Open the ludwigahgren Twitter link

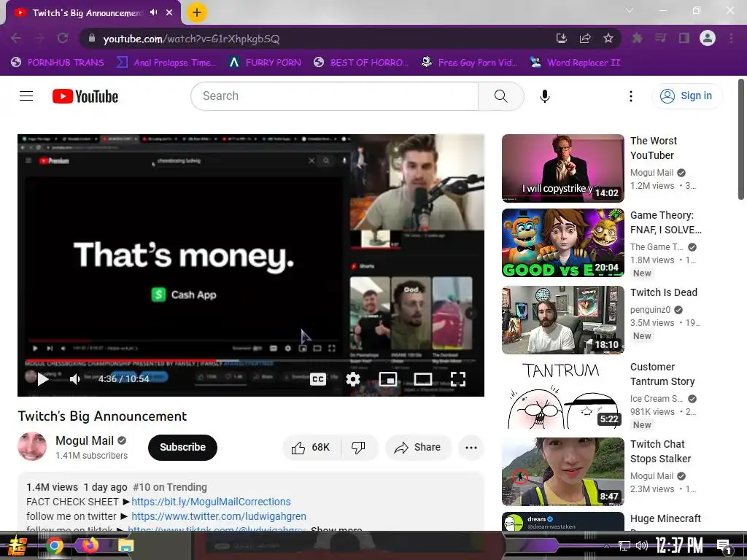tap(219, 516)
